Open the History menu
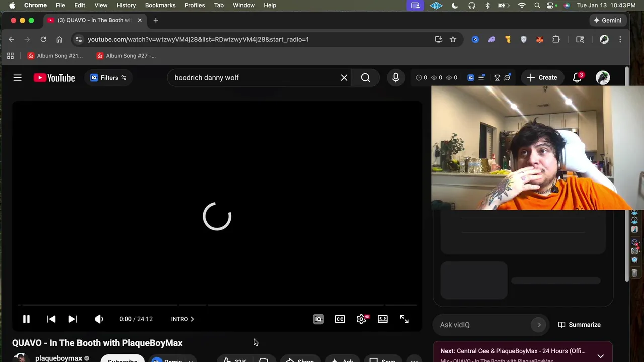The width and height of the screenshot is (644, 362). 126,5
